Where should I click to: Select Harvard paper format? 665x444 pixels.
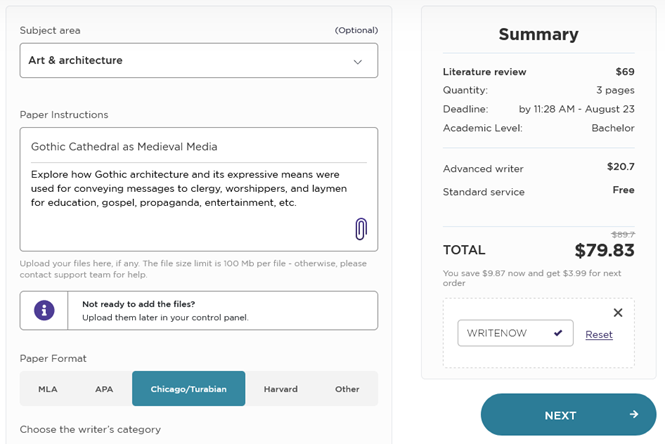[280, 389]
